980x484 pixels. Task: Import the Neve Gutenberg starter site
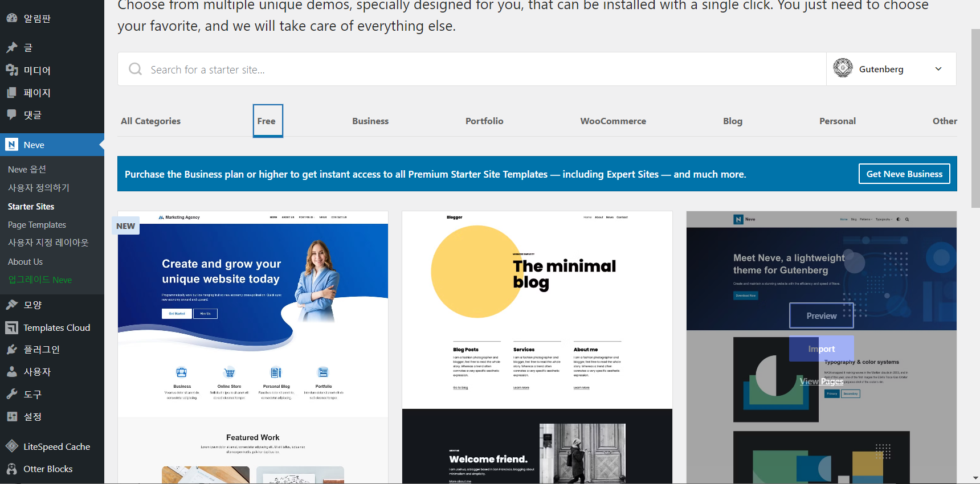(x=822, y=348)
